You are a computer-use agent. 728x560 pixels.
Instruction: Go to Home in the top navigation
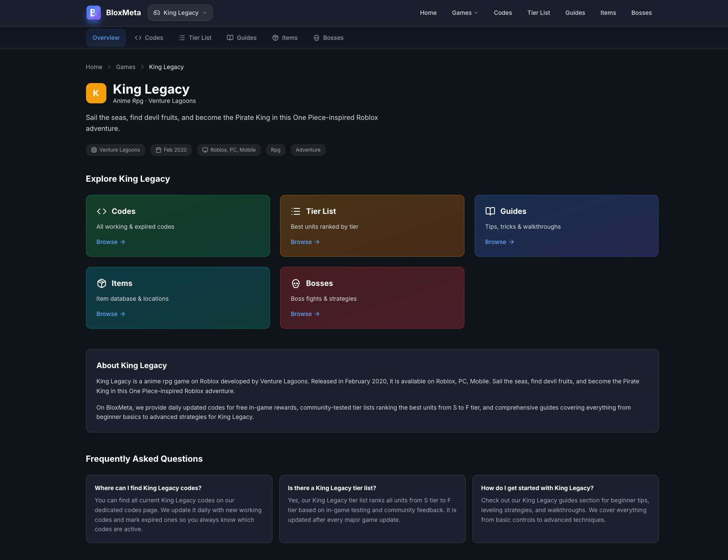pyautogui.click(x=428, y=13)
